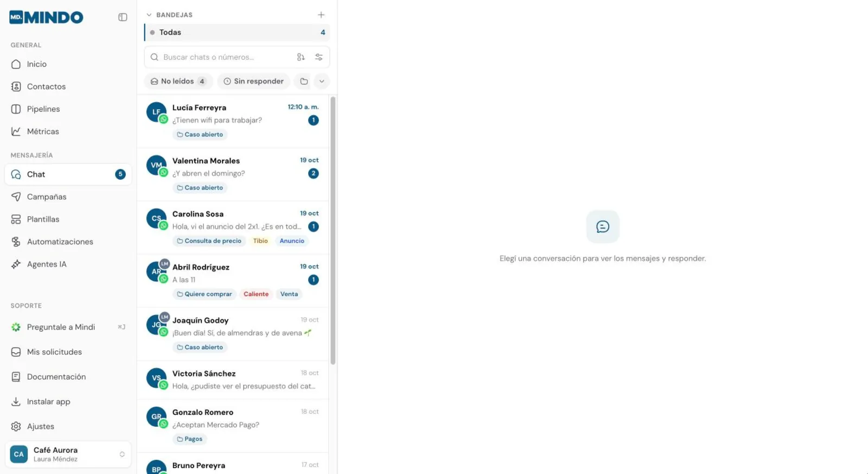Open Campañas page
Viewport: 868px width, 474px height.
point(68,197)
